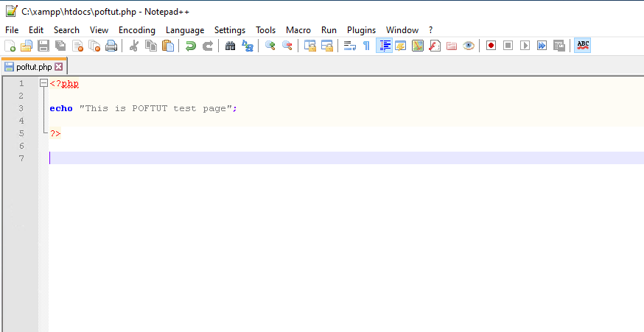Click line number 7 in the margin
Viewport: 644px width, 332px height.
(21, 158)
